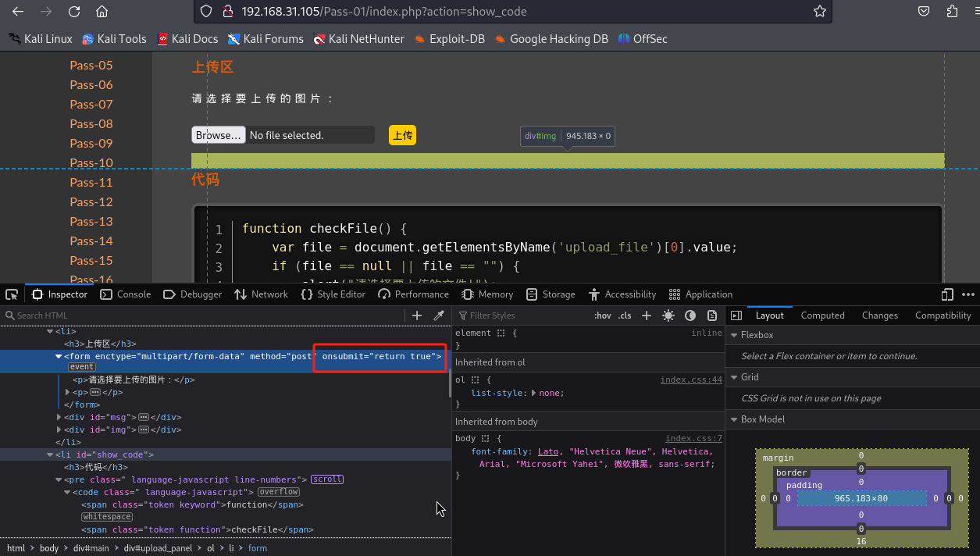The height and width of the screenshot is (556, 980).
Task: Open the Kali Tools bookmark
Action: [x=114, y=38]
